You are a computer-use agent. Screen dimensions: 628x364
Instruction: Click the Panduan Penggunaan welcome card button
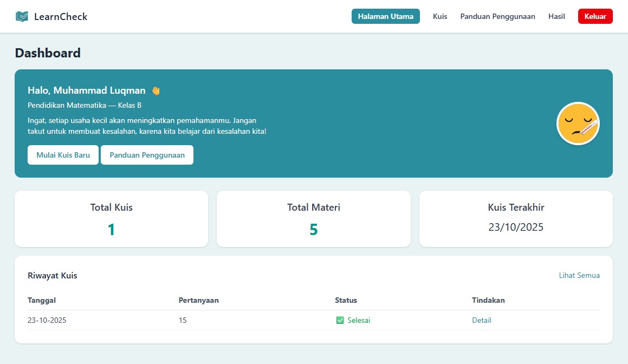147,155
